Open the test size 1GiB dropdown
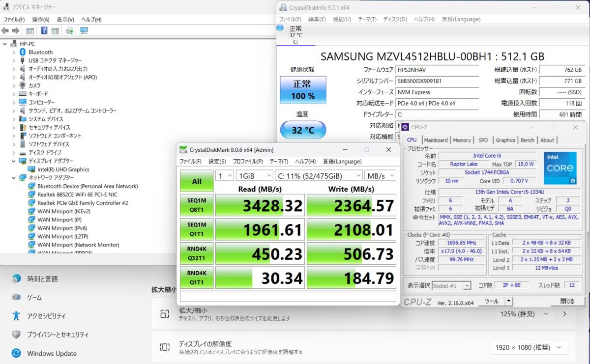This screenshot has width=590, height=364. coord(254,175)
